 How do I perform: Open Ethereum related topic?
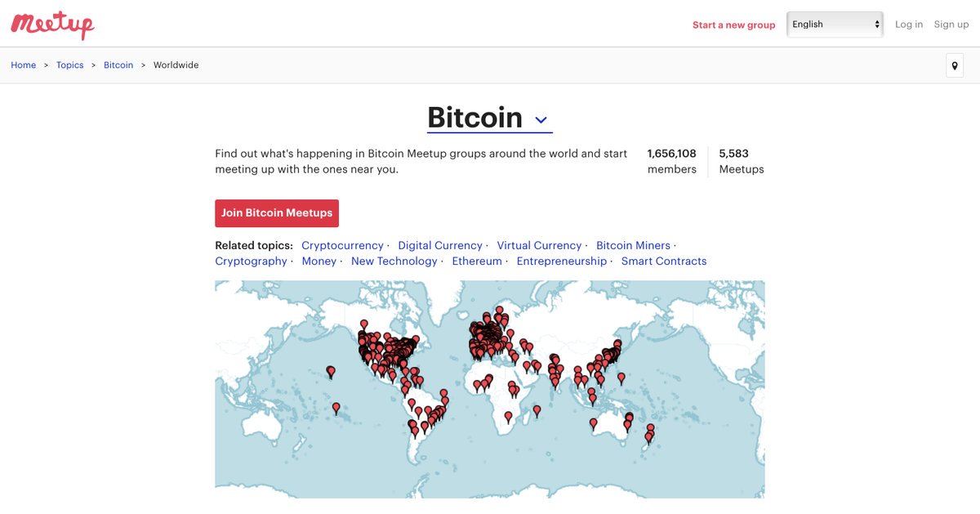477,261
